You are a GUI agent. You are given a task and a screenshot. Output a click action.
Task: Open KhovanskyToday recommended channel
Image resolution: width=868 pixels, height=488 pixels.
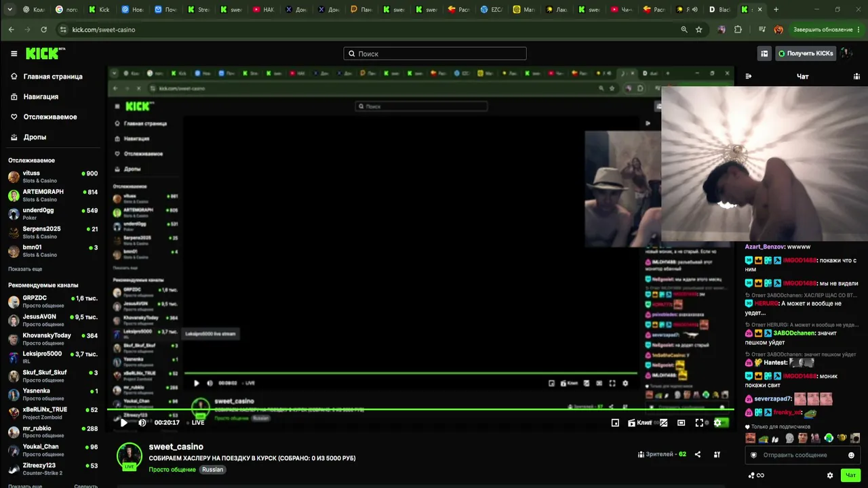(53, 339)
